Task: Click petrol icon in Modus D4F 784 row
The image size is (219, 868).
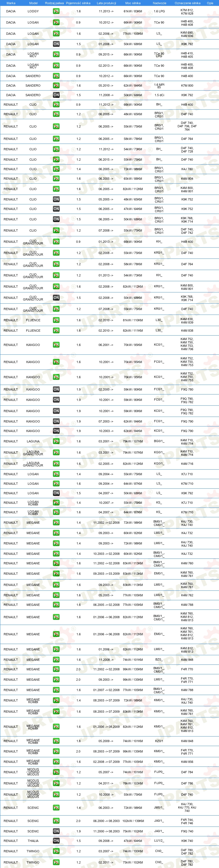Action: (x=56, y=772)
